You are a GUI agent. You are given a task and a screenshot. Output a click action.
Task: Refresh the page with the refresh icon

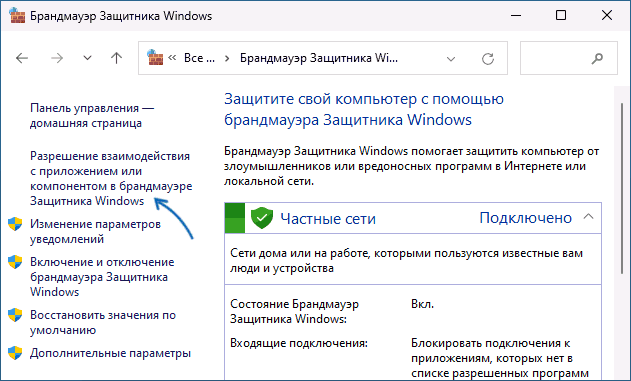488,59
